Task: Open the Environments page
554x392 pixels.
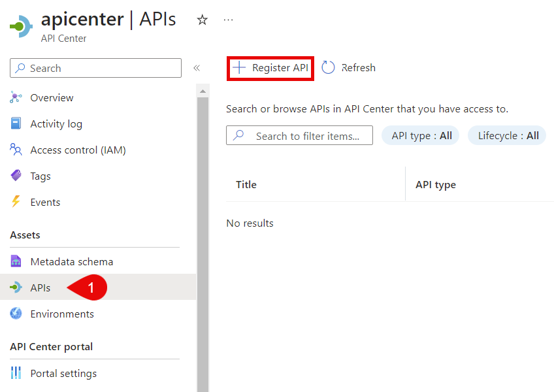Action: 62,314
